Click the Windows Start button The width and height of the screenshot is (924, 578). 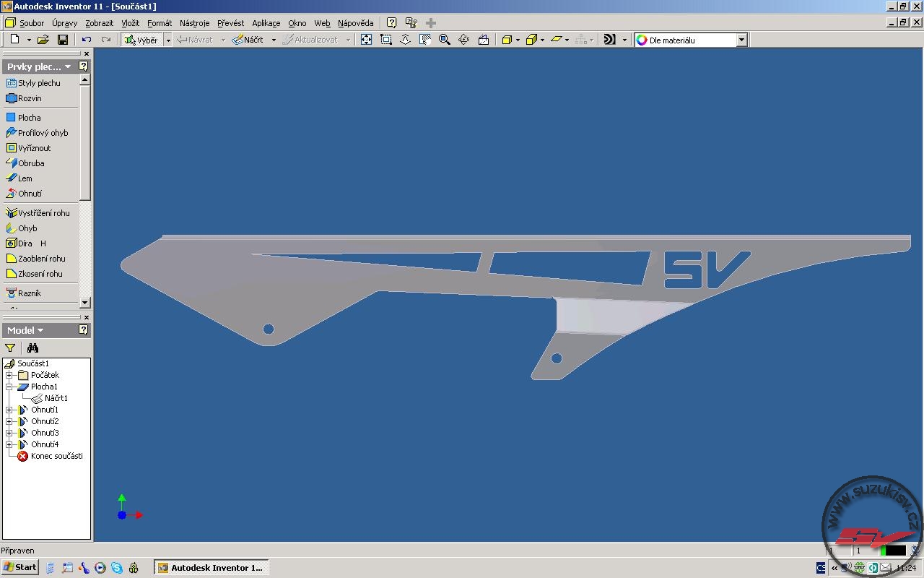click(x=19, y=567)
